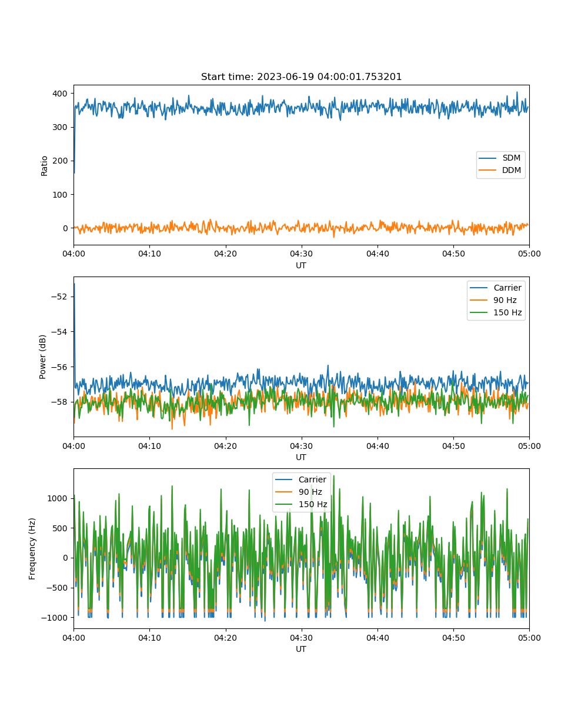Select "Carrier" in the Power plot legend
The width and height of the screenshot is (588, 706).
pos(507,288)
